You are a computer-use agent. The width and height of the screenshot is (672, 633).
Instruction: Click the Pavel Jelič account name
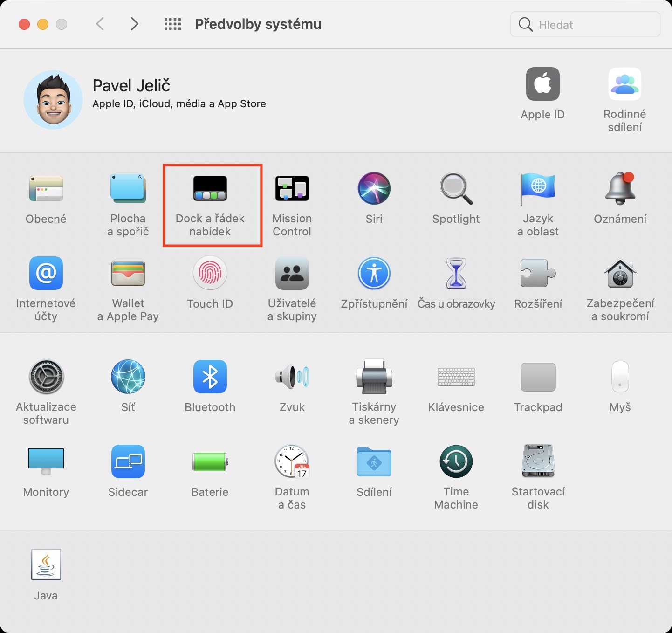click(x=131, y=85)
